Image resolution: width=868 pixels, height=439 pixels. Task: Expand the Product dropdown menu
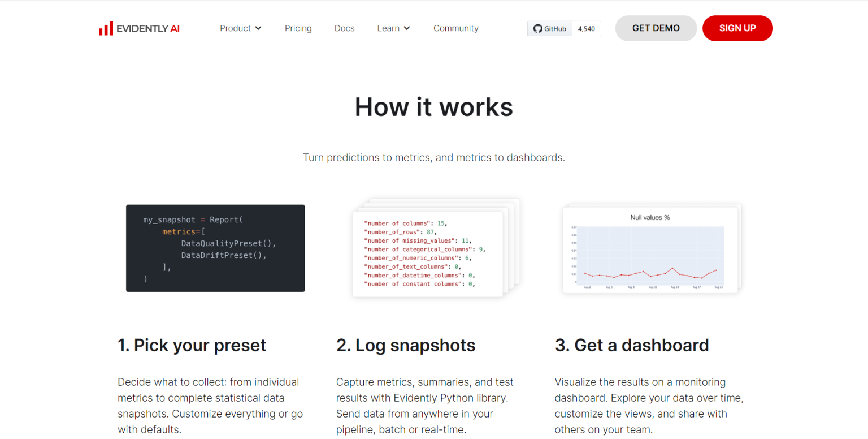[236, 28]
